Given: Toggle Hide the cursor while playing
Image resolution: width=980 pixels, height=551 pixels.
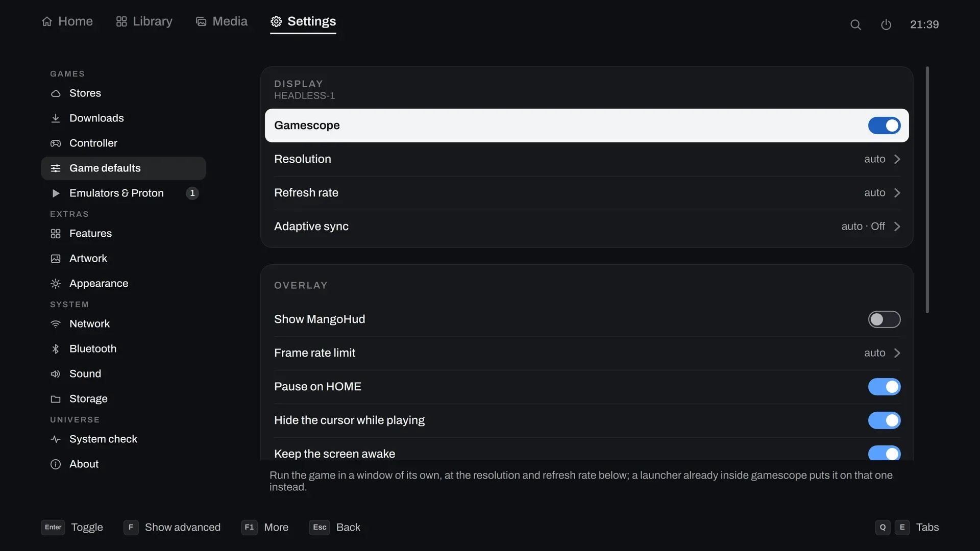Looking at the screenshot, I should 884,420.
